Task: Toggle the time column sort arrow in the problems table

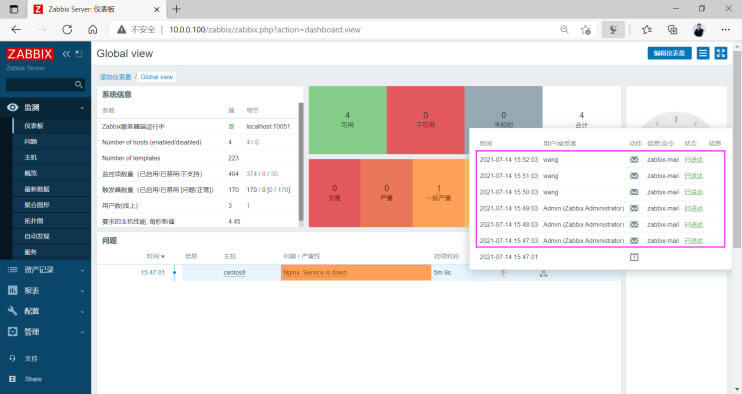Action: click(x=163, y=256)
